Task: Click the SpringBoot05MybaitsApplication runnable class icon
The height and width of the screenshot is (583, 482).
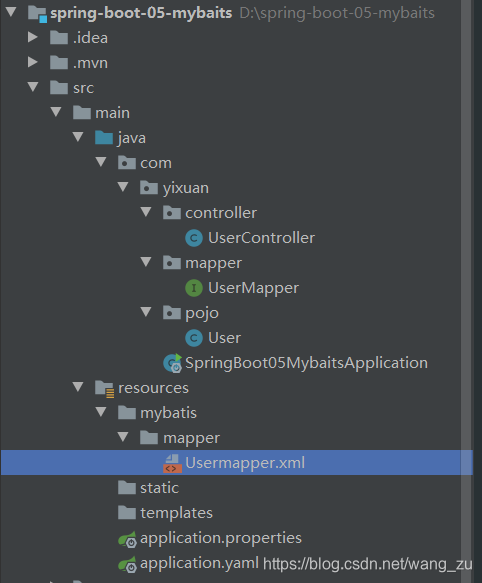Action: coord(173,363)
